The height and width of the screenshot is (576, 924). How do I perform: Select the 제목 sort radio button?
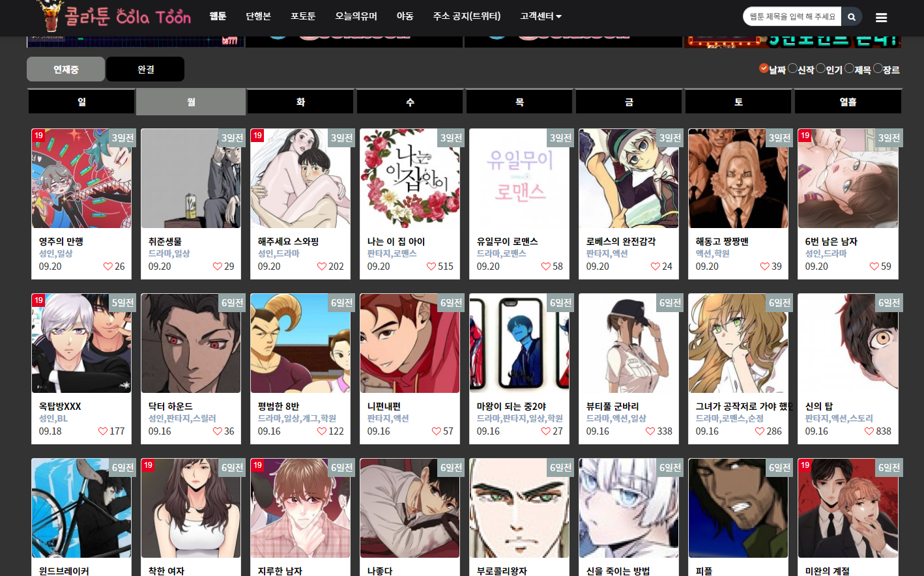[850, 68]
